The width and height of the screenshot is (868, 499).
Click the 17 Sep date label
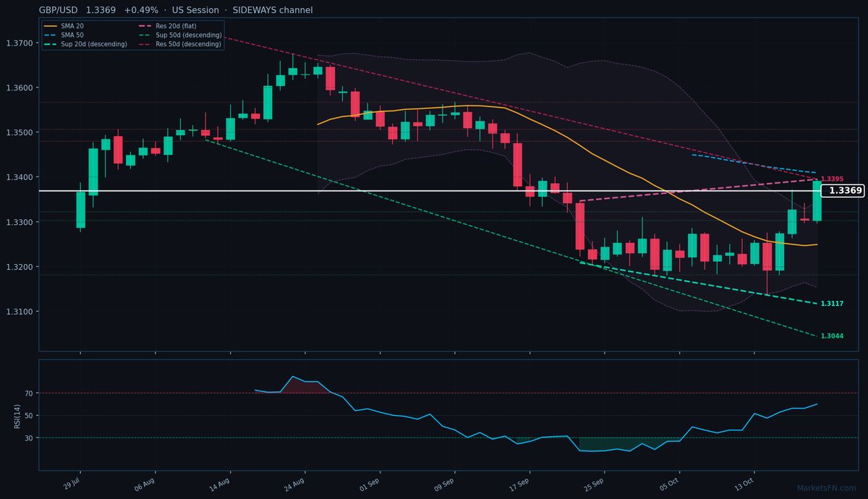tap(520, 484)
